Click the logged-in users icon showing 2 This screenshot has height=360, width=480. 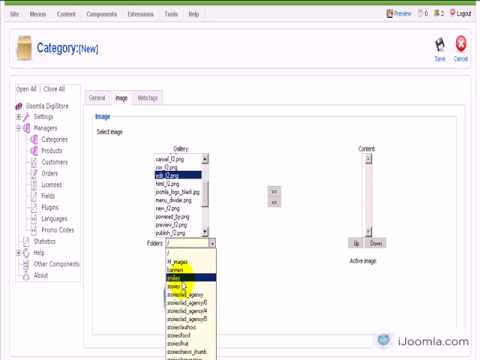tap(436, 13)
